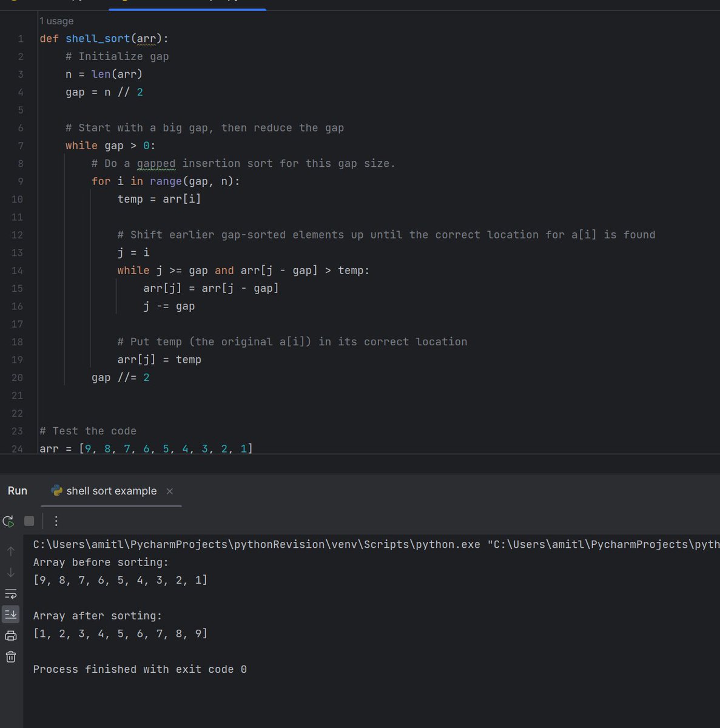Click the "for i in range(gap, n):" line
Viewport: 720px width, 728px height.
(166, 181)
